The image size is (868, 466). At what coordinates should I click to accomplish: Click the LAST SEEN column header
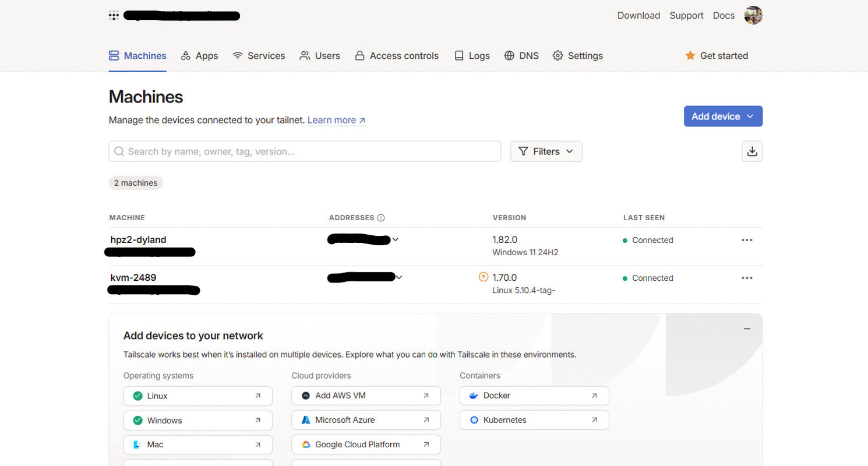click(x=644, y=218)
